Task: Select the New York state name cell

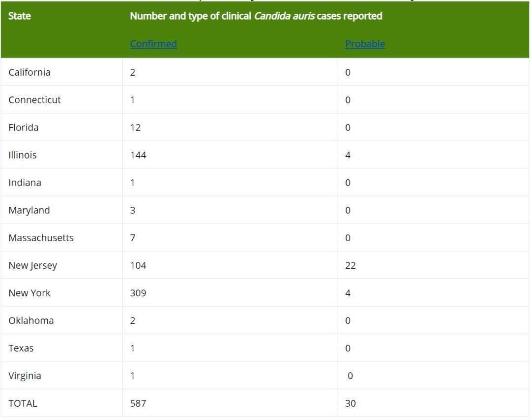Action: pos(29,293)
